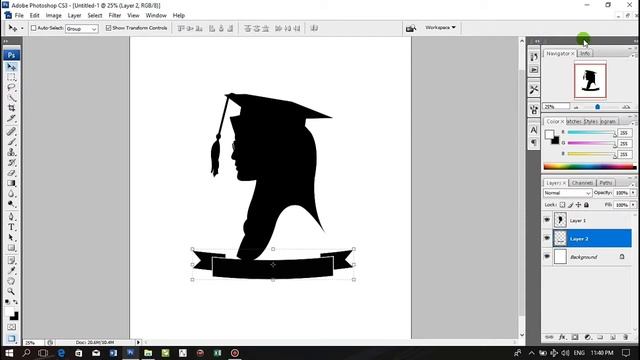
Task: Switch to the Paths tab
Action: pos(606,183)
